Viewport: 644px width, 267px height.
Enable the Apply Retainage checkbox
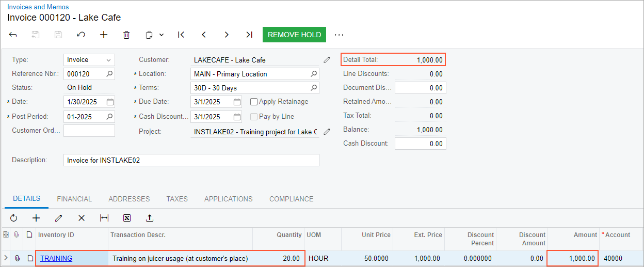(254, 102)
